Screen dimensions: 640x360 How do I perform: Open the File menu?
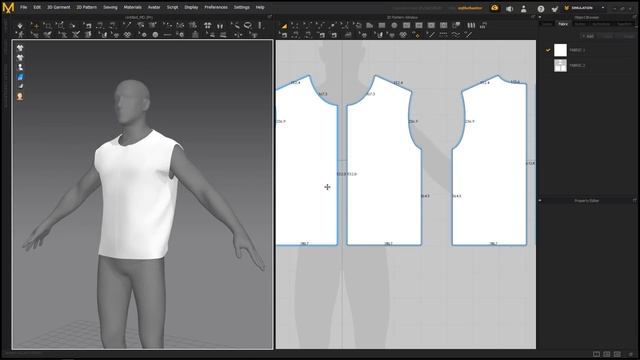[x=24, y=7]
